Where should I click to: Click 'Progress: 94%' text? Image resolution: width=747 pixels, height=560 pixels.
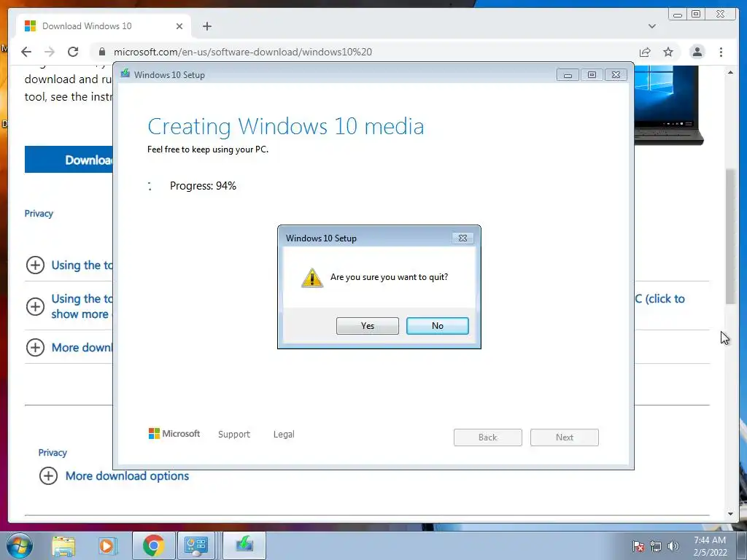pyautogui.click(x=203, y=186)
